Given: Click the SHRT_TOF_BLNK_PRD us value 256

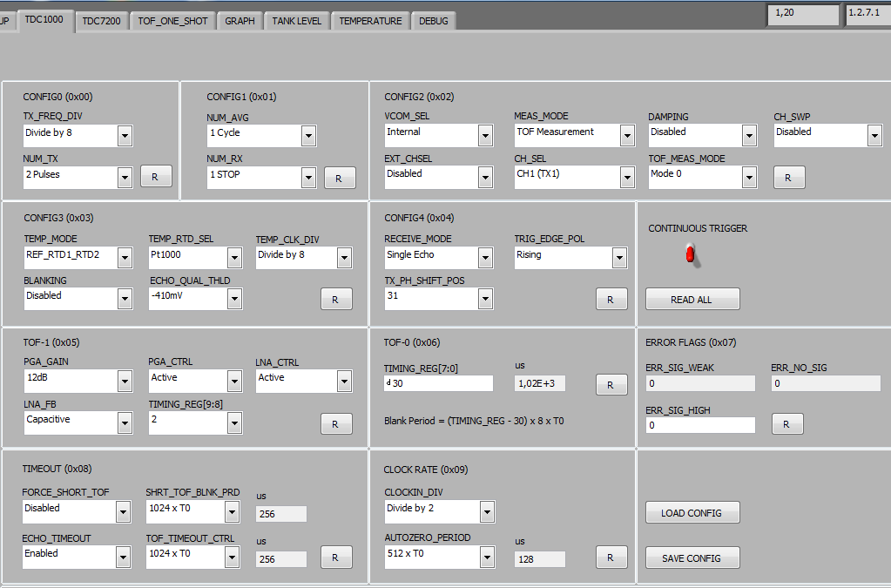Looking at the screenshot, I should tap(281, 514).
